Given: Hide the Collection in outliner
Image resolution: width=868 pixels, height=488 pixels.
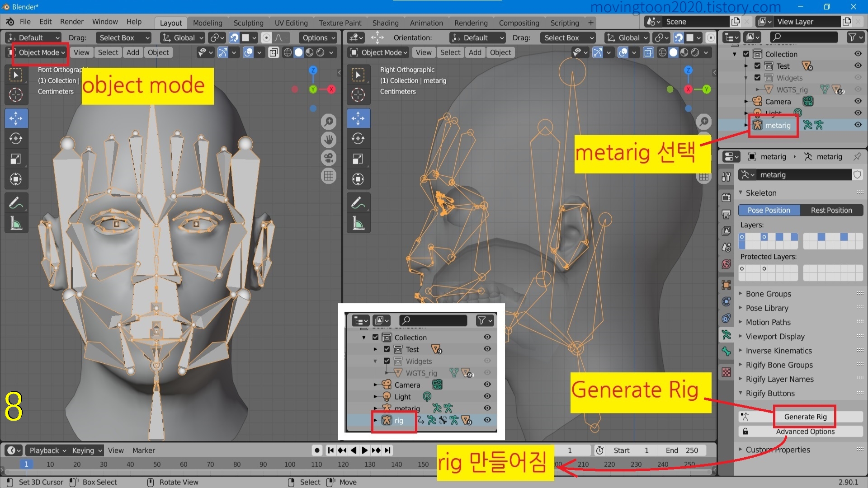Looking at the screenshot, I should [858, 54].
